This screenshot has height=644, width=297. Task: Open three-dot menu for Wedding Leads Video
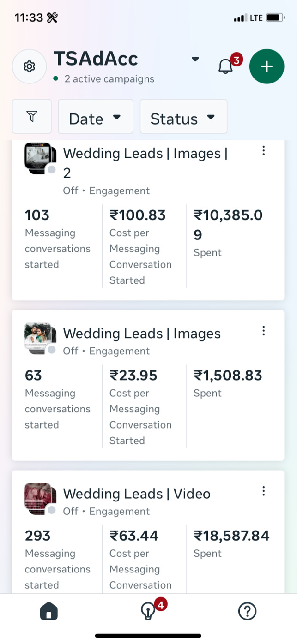click(263, 491)
